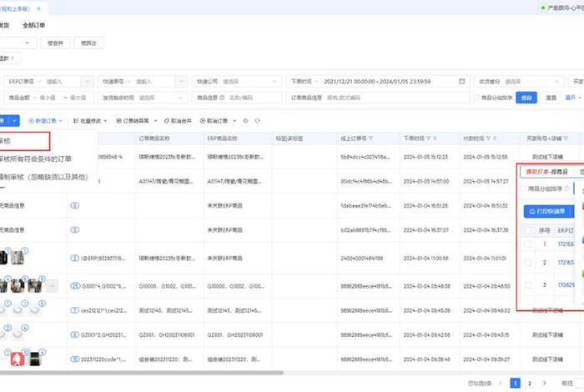Image resolution: width=584 pixels, height=392 pixels.
Task: Click the 重置 button
Action: point(551,98)
